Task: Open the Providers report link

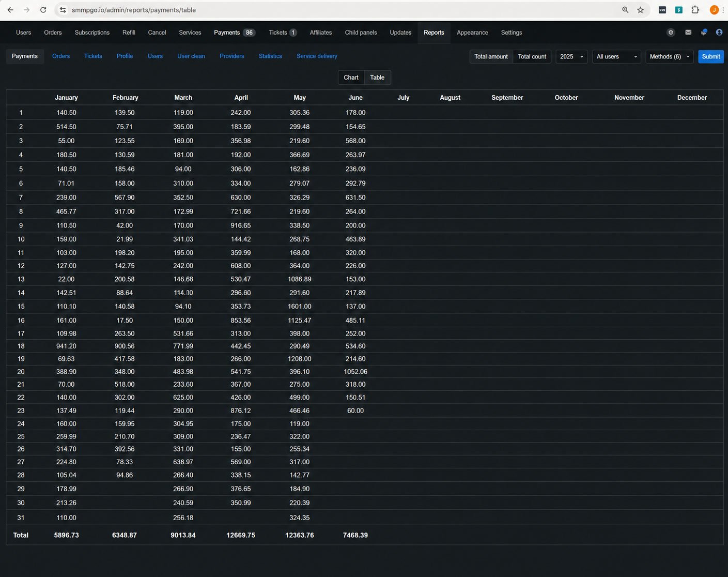Action: [231, 56]
